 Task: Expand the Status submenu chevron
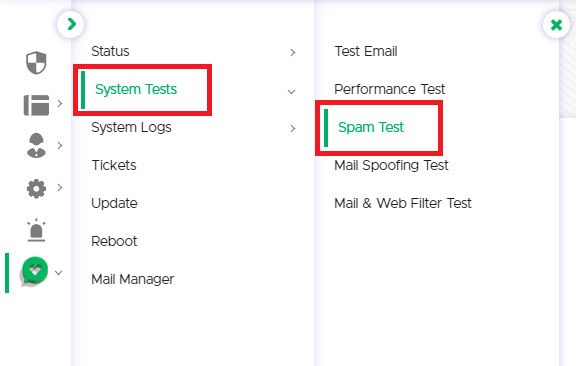click(293, 53)
